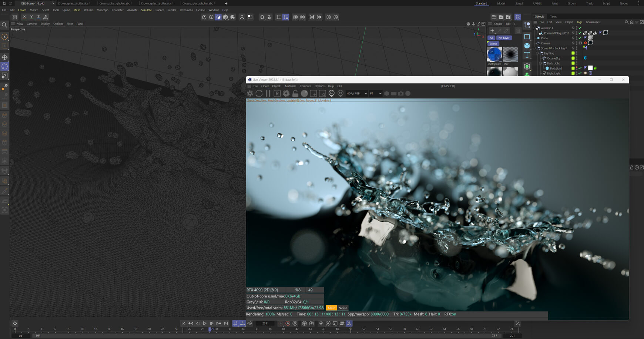
Task: Select the Scale tool in left toolbar
Action: point(5,75)
